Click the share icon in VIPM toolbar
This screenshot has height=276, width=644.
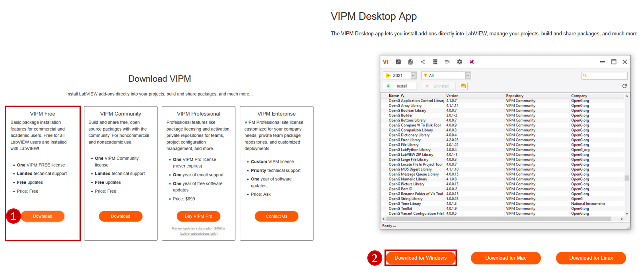[x=423, y=62]
